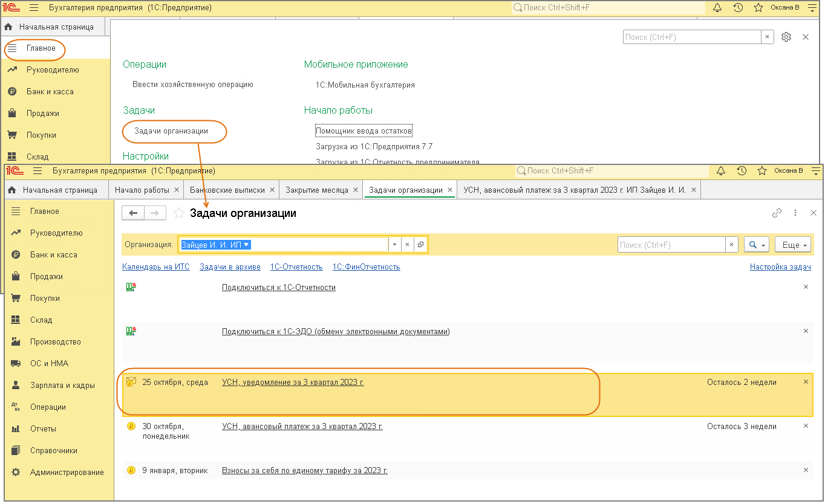Focus global search field in front window

612,171
